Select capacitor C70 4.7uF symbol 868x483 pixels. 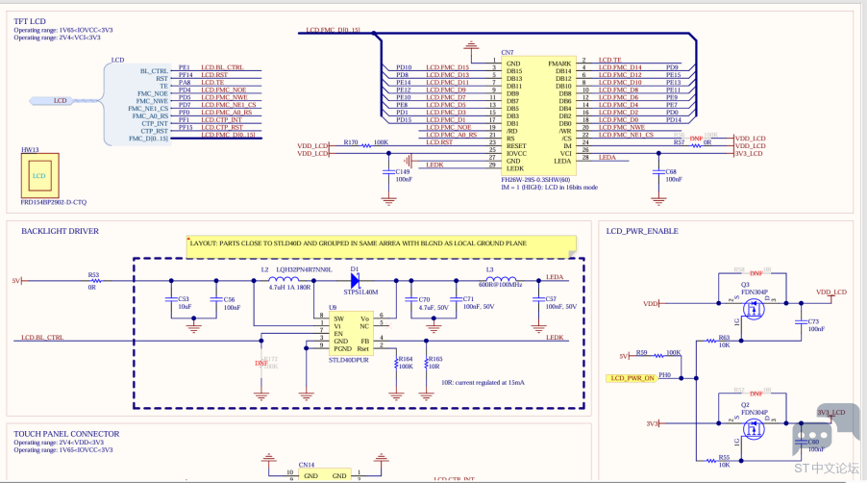point(410,299)
